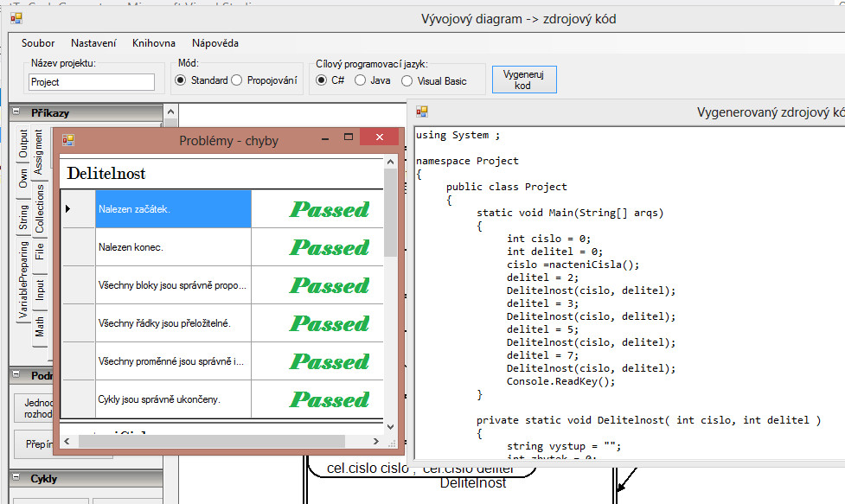Click the 'delitel = 7;' code line

(542, 355)
